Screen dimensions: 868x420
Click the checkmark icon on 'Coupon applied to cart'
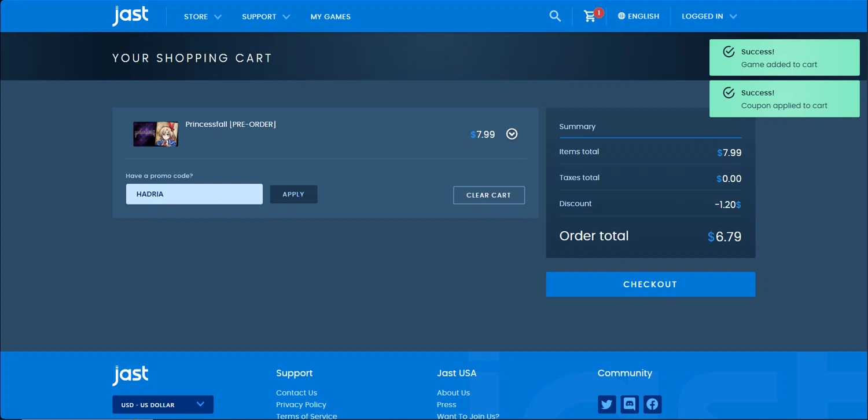[x=729, y=93]
